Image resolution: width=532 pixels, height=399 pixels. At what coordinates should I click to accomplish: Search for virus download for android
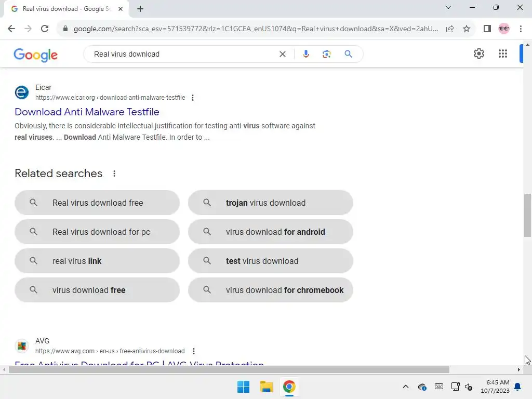pyautogui.click(x=270, y=232)
